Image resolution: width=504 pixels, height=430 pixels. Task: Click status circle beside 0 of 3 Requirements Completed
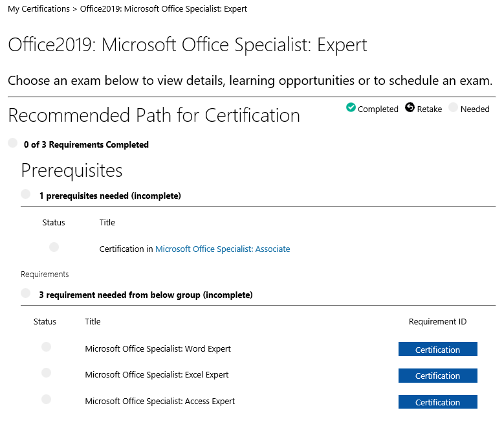(12, 143)
